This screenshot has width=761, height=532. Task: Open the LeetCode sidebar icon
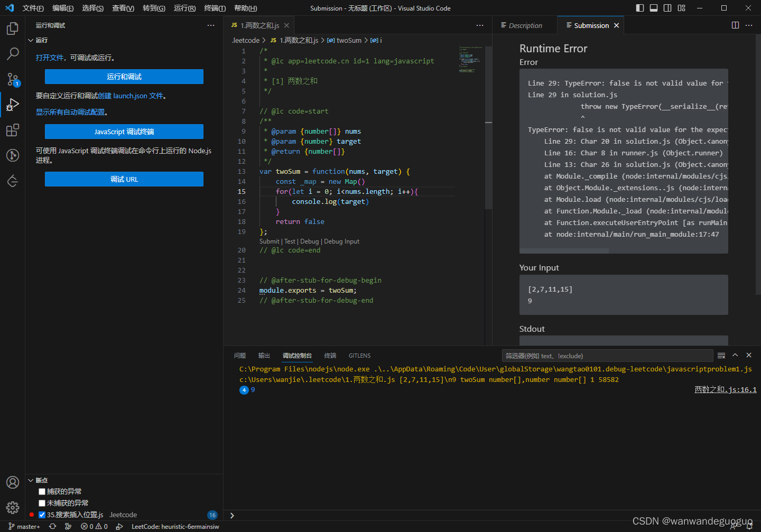(x=13, y=181)
